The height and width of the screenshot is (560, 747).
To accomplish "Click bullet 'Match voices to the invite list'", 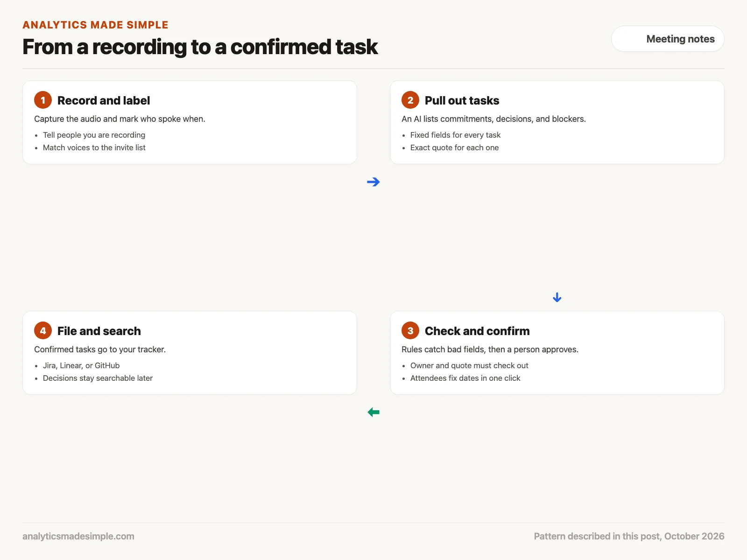I will pyautogui.click(x=94, y=147).
